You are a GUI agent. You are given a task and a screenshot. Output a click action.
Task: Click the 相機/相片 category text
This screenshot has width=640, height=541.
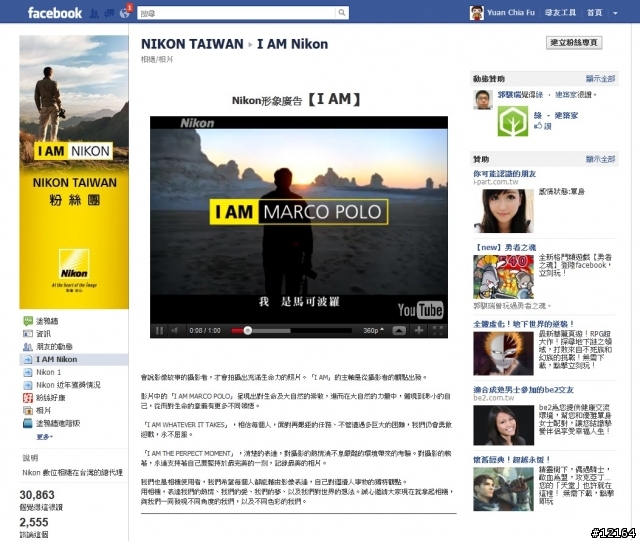coord(157,60)
